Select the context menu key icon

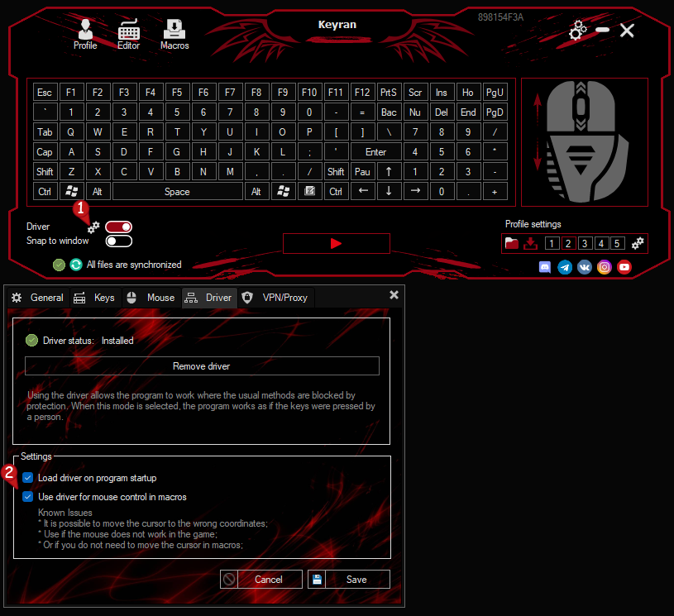309,192
